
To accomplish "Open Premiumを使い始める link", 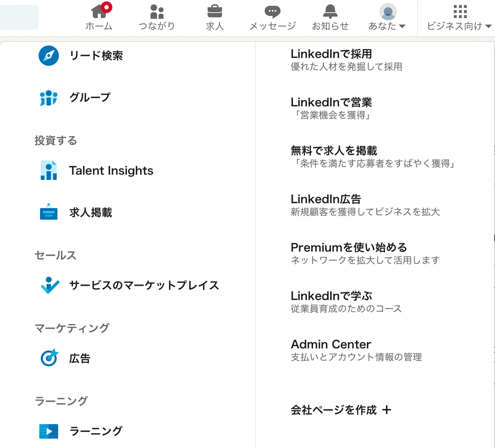I will [348, 247].
